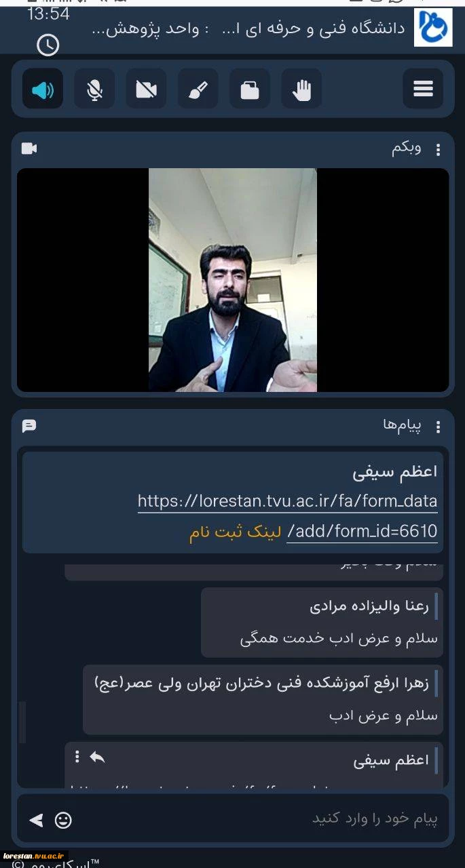Toggle the disabled camera button
The height and width of the screenshot is (868, 465).
click(x=146, y=89)
